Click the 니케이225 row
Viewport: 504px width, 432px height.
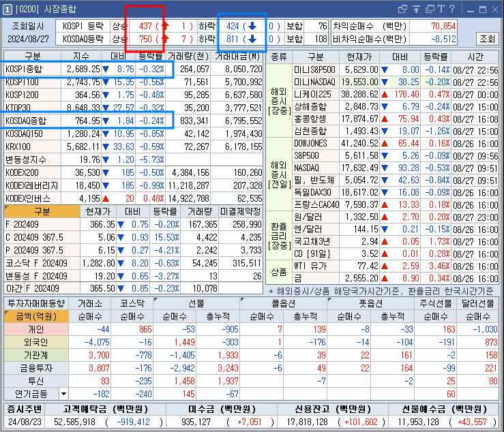coord(396,95)
